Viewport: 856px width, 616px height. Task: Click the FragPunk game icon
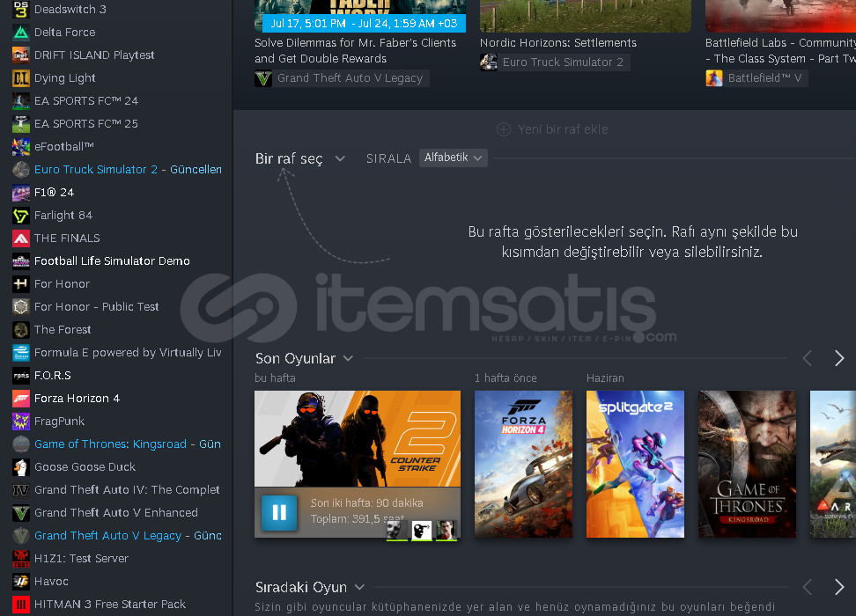click(21, 422)
